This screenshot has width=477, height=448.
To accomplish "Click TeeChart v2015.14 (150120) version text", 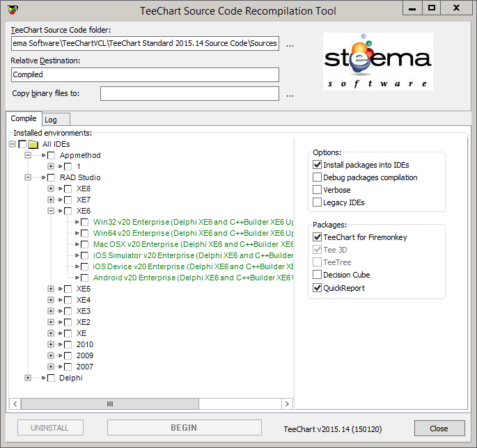I will point(333,429).
